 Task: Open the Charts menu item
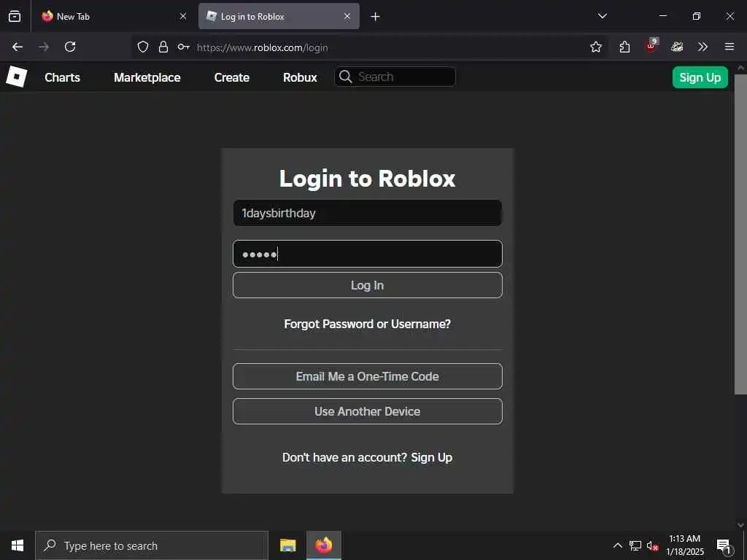click(63, 77)
